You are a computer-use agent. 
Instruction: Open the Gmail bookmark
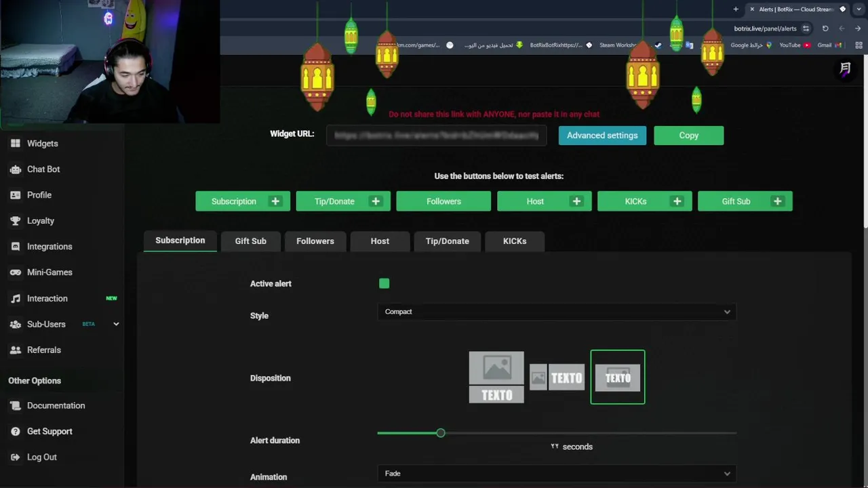point(829,45)
